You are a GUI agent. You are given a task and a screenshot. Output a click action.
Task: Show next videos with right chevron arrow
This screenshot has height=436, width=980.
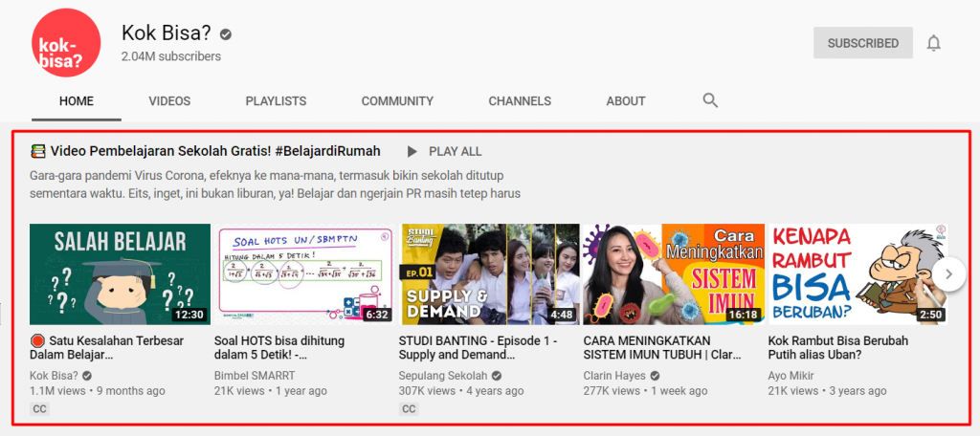coord(949,274)
